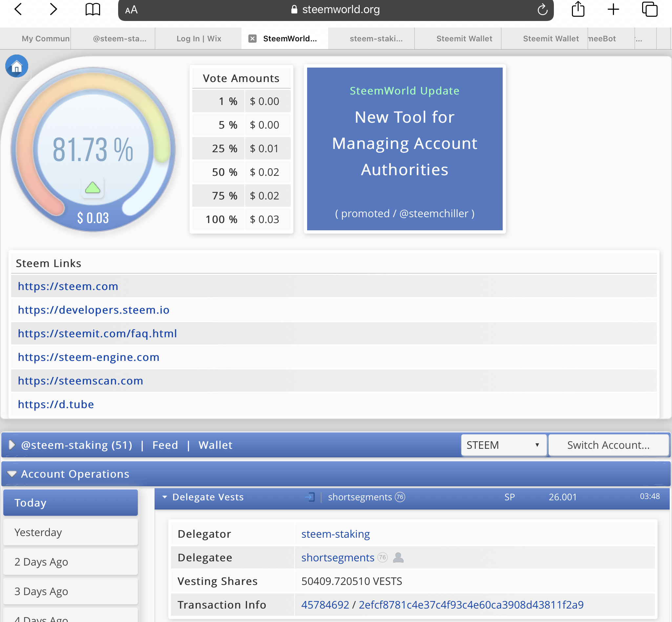The image size is (672, 622).
Task: Click the steemworld.org address bar
Action: (x=336, y=10)
